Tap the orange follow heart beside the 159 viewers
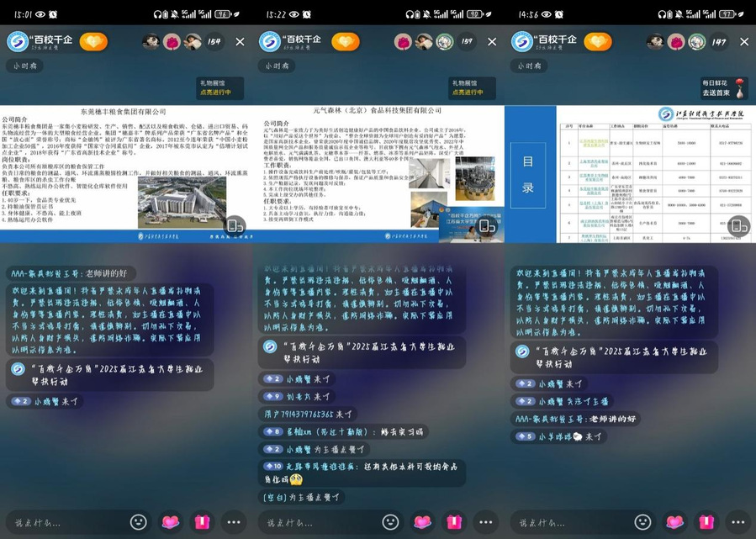Viewport: 756px width, 539px height. coord(346,42)
